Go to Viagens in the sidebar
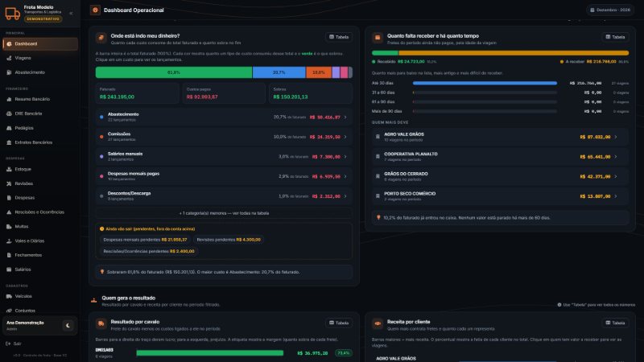 (40, 58)
